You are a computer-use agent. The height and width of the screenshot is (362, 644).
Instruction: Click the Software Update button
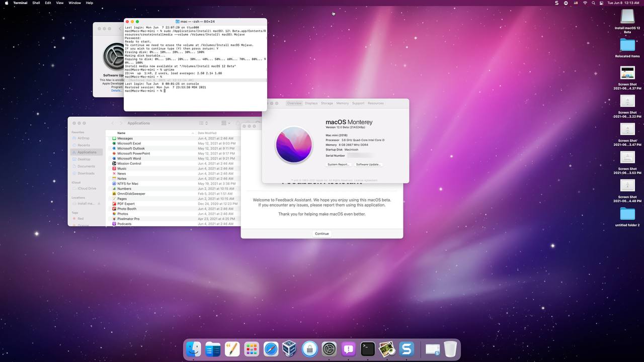368,164
